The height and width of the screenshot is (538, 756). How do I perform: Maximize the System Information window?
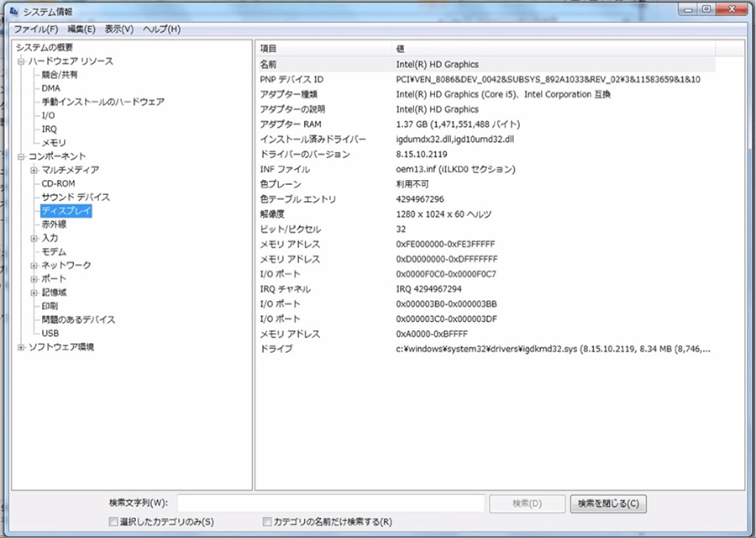pos(706,8)
